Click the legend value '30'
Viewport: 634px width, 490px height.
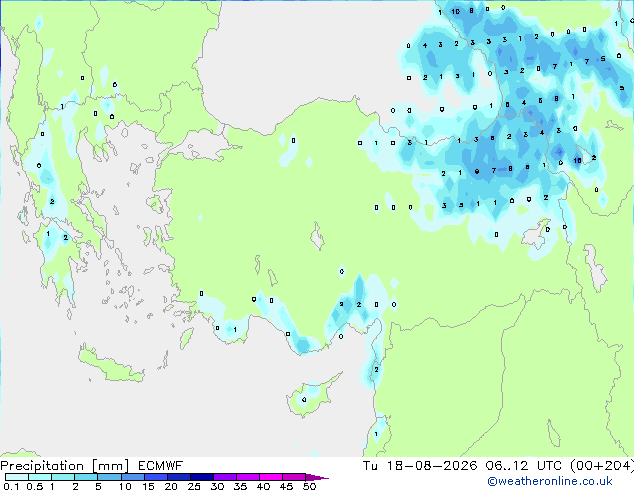pos(217,486)
